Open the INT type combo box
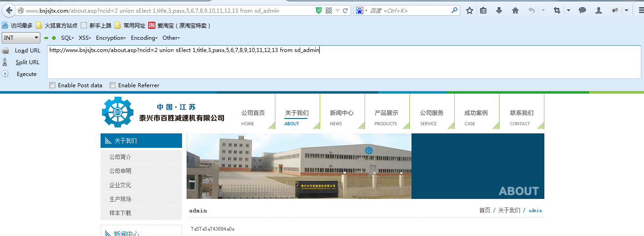 pos(21,38)
